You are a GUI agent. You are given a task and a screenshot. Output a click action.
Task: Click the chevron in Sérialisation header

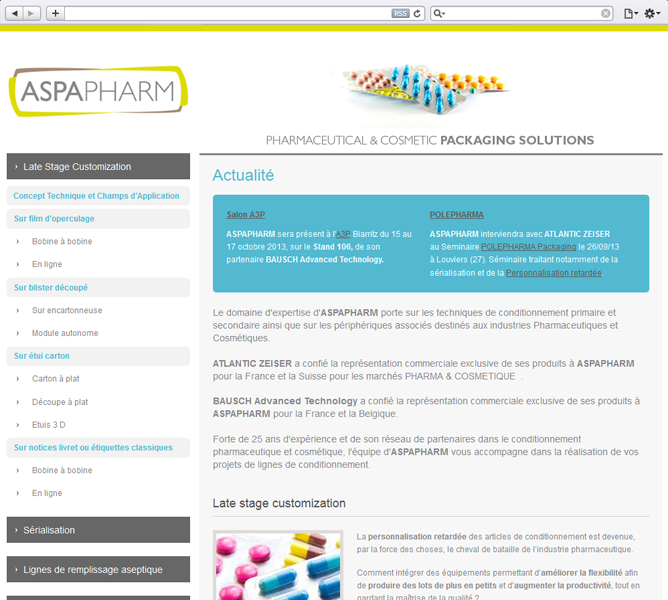16,530
